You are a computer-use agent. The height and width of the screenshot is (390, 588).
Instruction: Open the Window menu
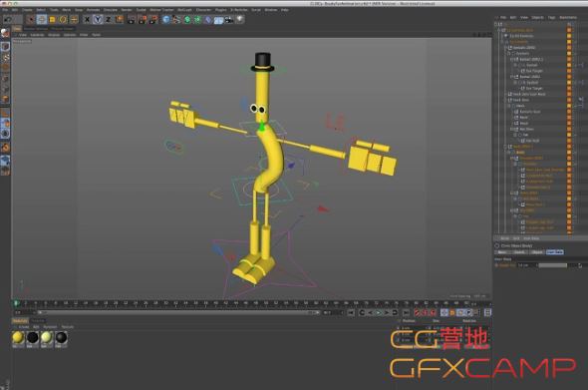pyautogui.click(x=271, y=10)
